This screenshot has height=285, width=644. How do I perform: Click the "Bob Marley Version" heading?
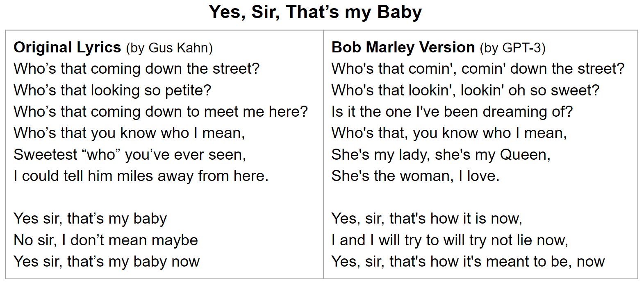[403, 47]
